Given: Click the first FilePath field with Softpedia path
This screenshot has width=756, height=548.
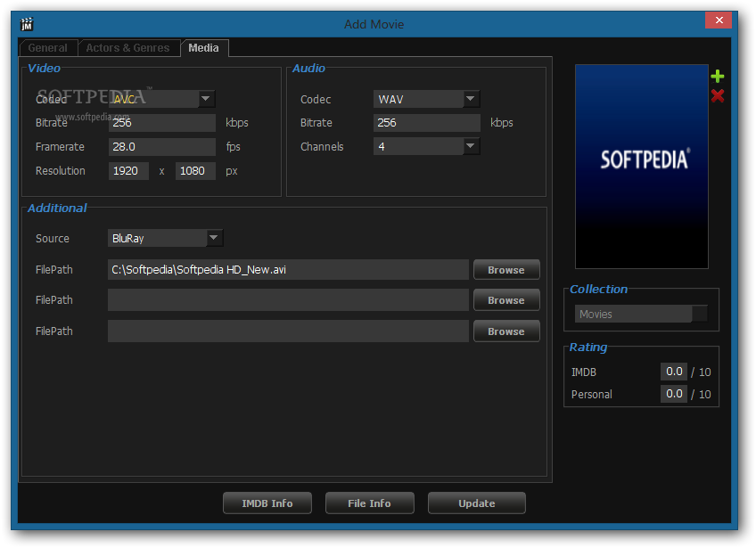Looking at the screenshot, I should click(288, 269).
